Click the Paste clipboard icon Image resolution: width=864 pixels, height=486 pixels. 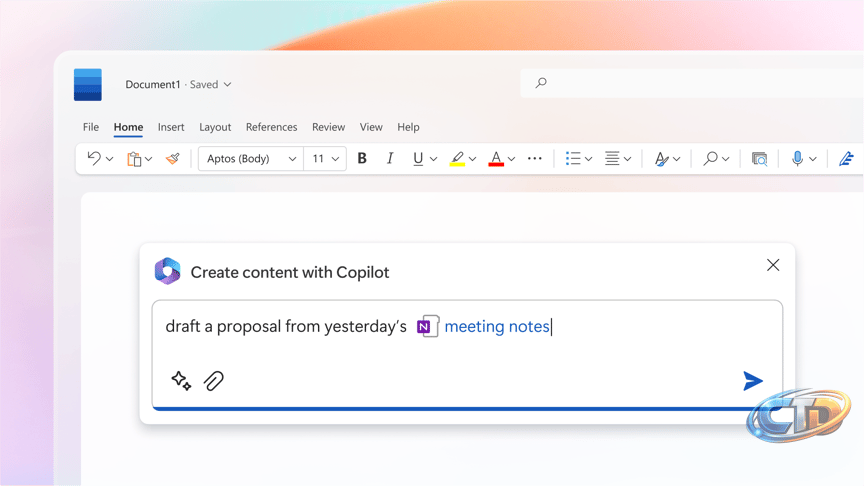coord(134,159)
